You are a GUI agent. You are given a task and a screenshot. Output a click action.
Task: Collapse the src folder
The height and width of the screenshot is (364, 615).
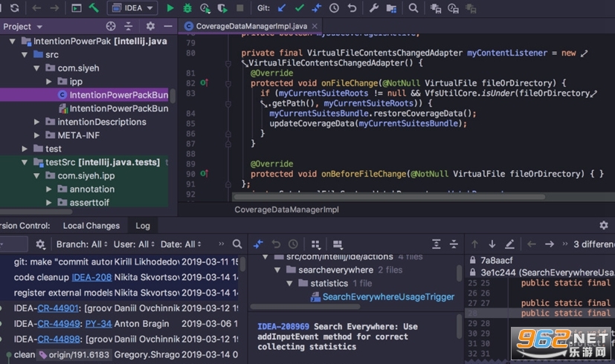click(x=25, y=55)
